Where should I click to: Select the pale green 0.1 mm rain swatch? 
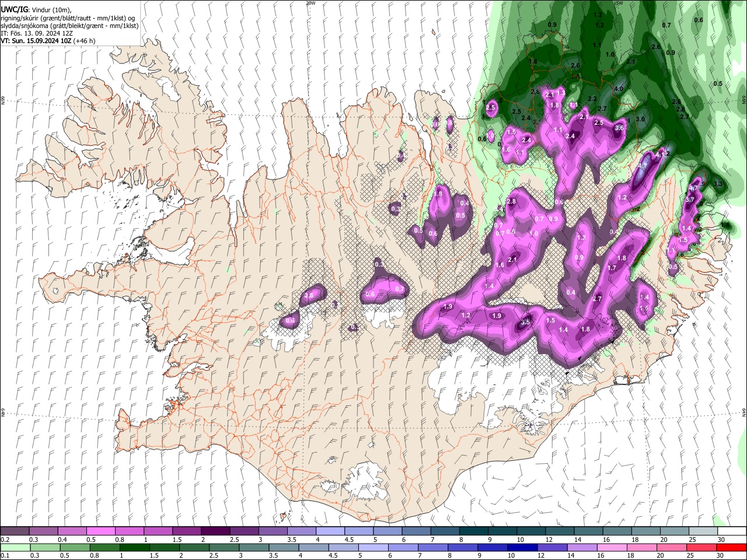[15, 547]
